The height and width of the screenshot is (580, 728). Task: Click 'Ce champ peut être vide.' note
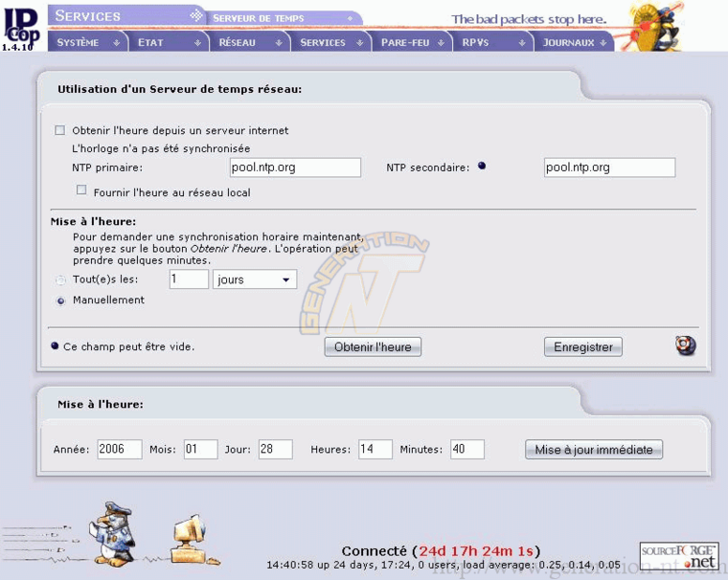coord(128,346)
